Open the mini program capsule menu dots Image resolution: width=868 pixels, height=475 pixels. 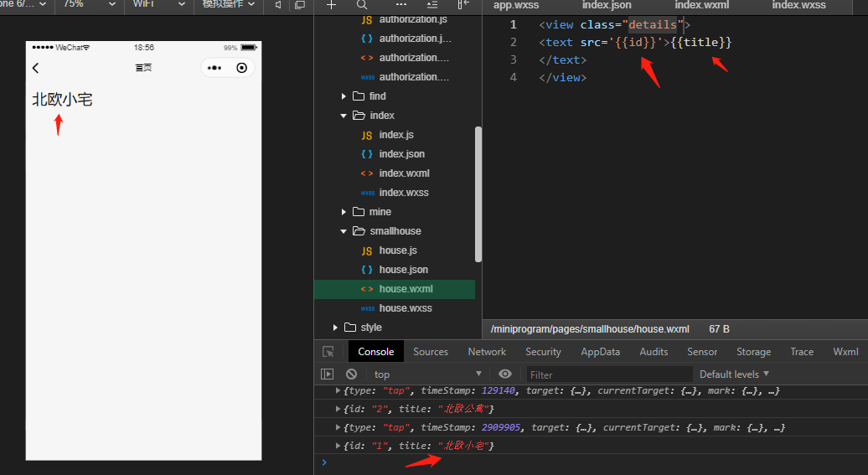214,68
